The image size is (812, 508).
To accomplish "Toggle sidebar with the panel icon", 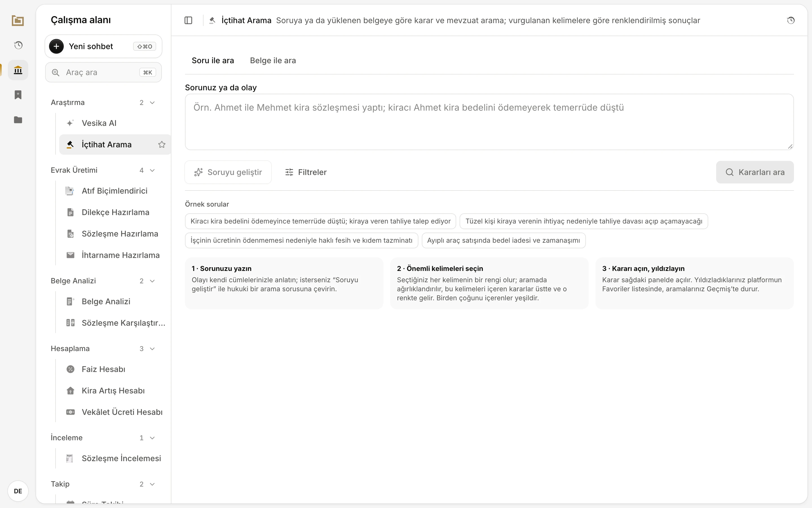I will (189, 21).
